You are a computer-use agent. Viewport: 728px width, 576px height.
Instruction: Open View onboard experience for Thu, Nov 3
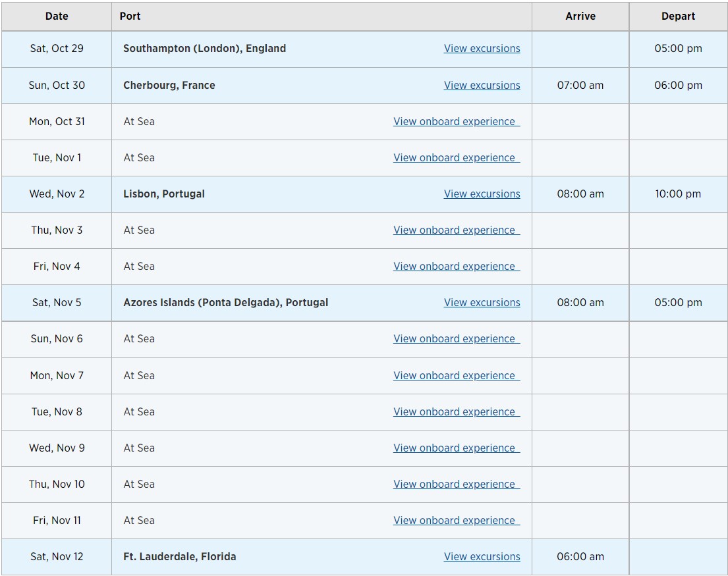click(457, 230)
